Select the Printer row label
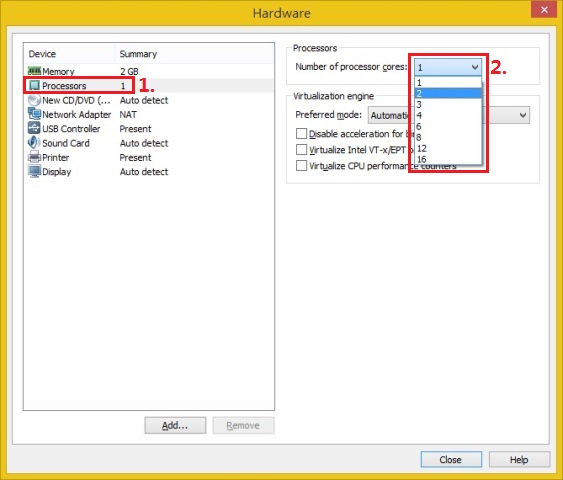Viewport: 563px width, 480px height. pyautogui.click(x=55, y=158)
